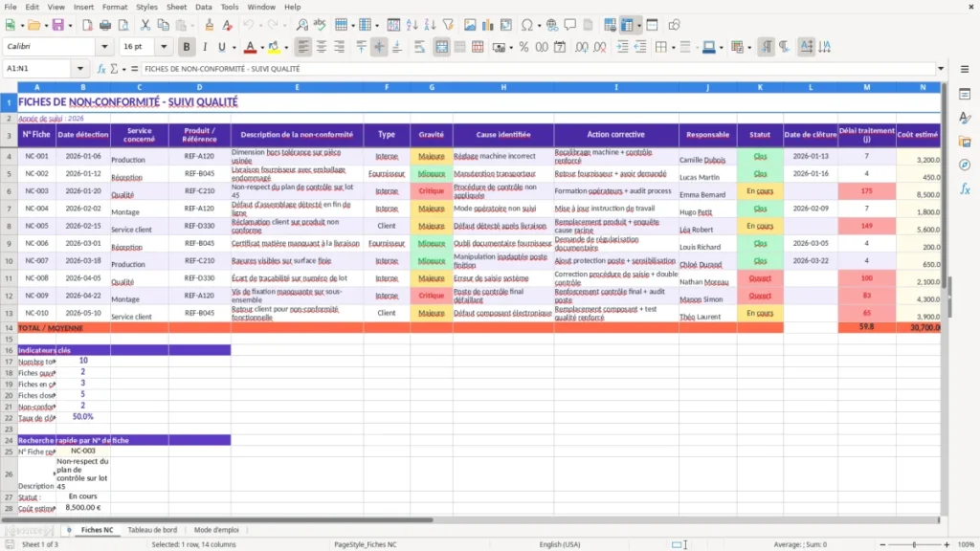Insert a chart icon

pos(487,25)
